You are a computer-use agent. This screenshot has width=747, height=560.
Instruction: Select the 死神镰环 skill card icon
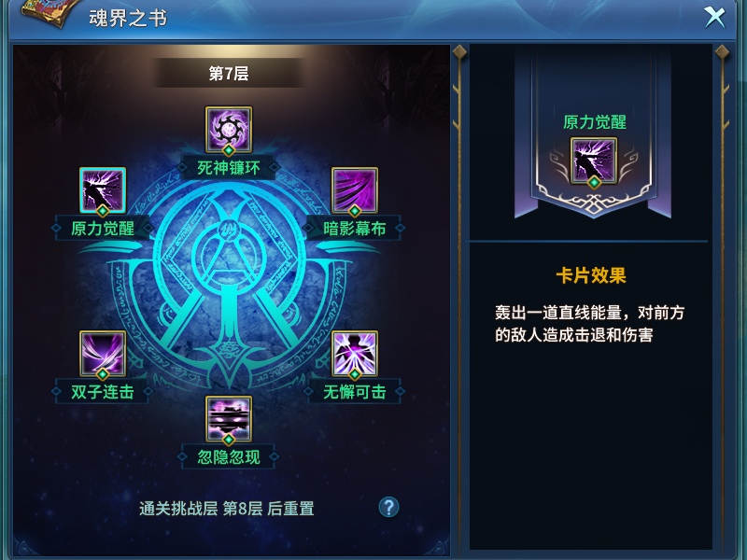click(229, 130)
